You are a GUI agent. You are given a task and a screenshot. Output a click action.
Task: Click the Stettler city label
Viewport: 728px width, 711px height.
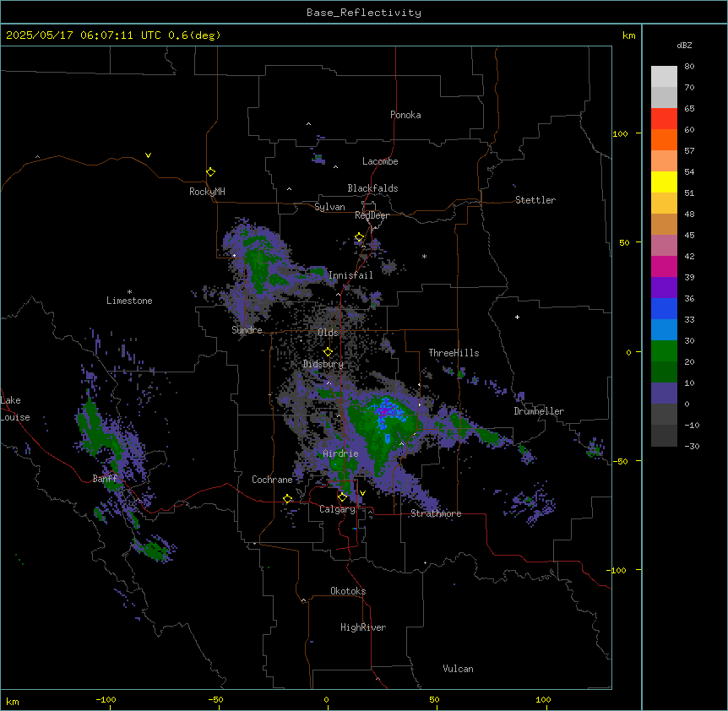[x=535, y=200]
